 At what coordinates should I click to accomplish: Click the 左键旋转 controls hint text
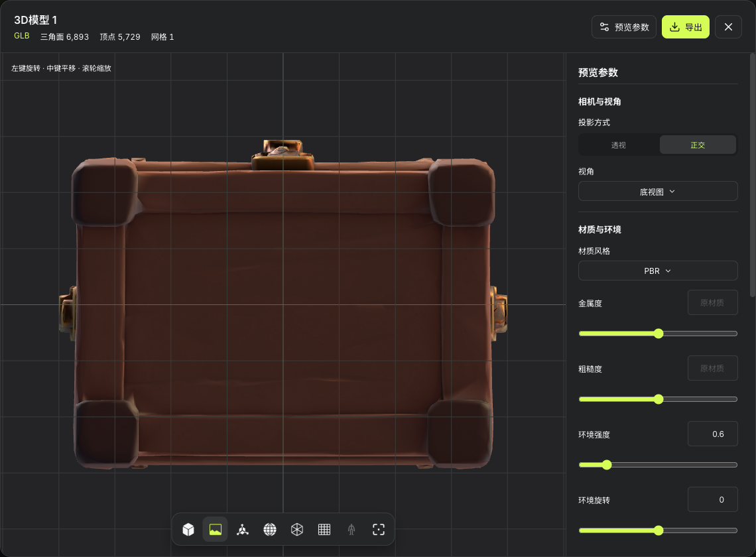[61, 68]
